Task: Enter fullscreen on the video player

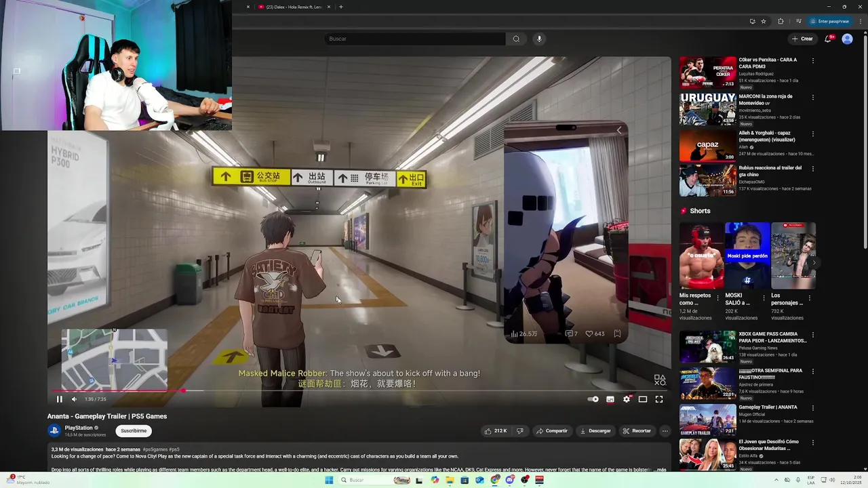Action: click(659, 399)
